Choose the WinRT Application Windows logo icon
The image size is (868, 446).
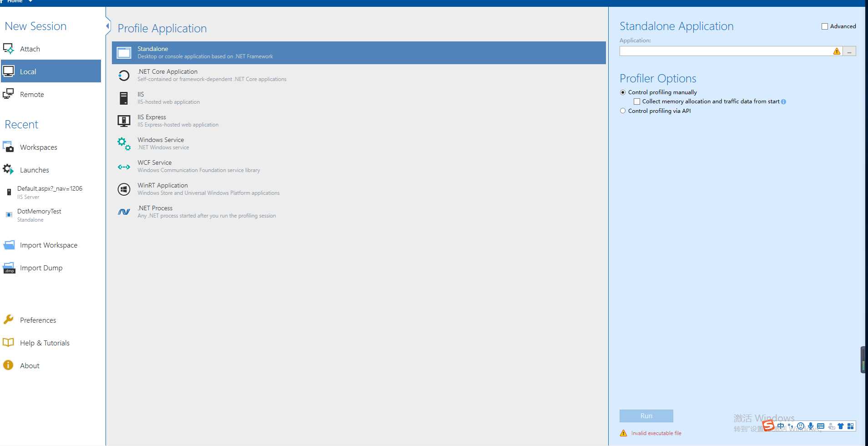[x=124, y=189]
